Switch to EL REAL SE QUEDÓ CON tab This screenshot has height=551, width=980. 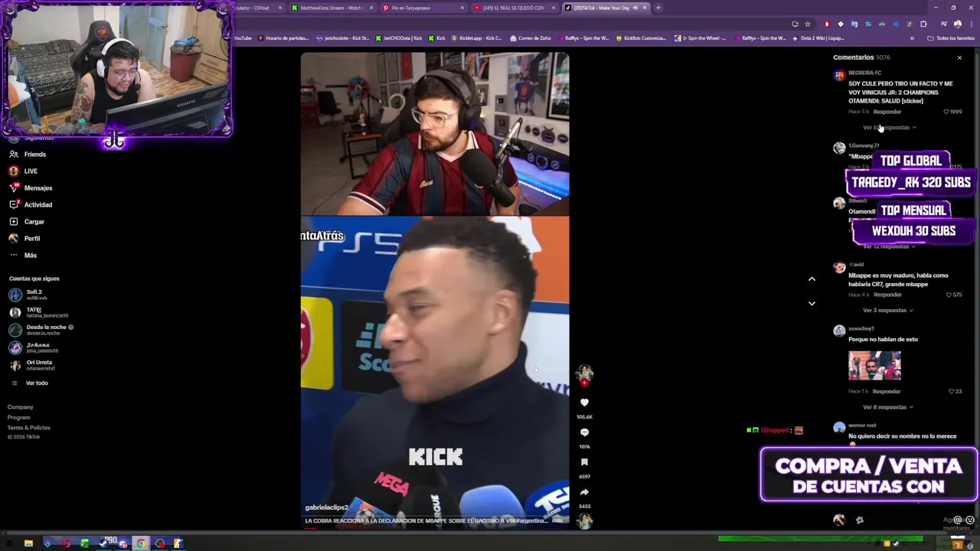(513, 8)
